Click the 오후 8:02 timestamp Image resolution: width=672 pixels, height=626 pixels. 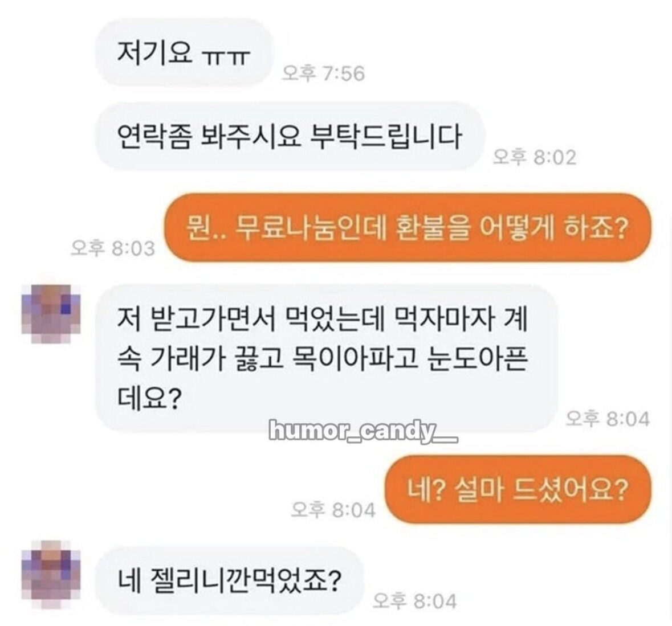click(535, 157)
